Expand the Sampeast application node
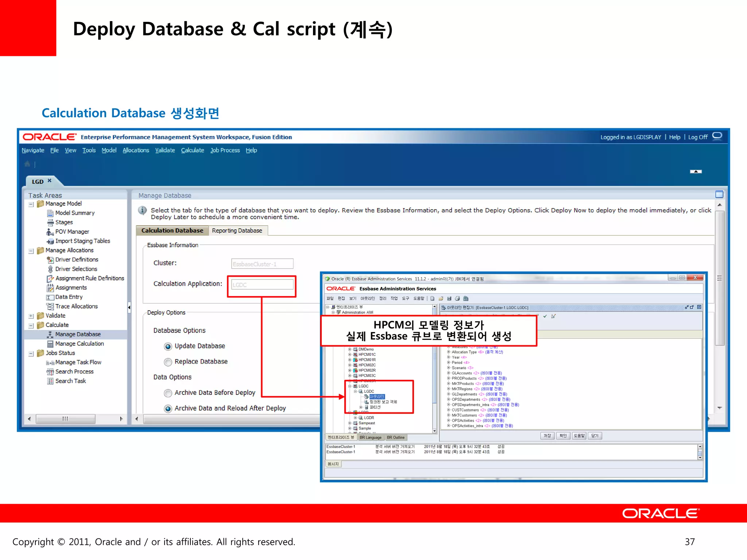Viewport: 747px width, 560px height. click(x=349, y=423)
